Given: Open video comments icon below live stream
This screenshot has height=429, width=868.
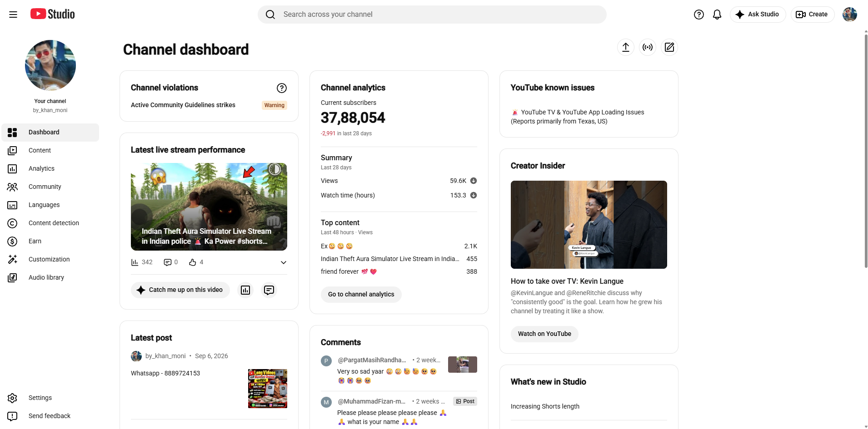Looking at the screenshot, I should click(269, 290).
